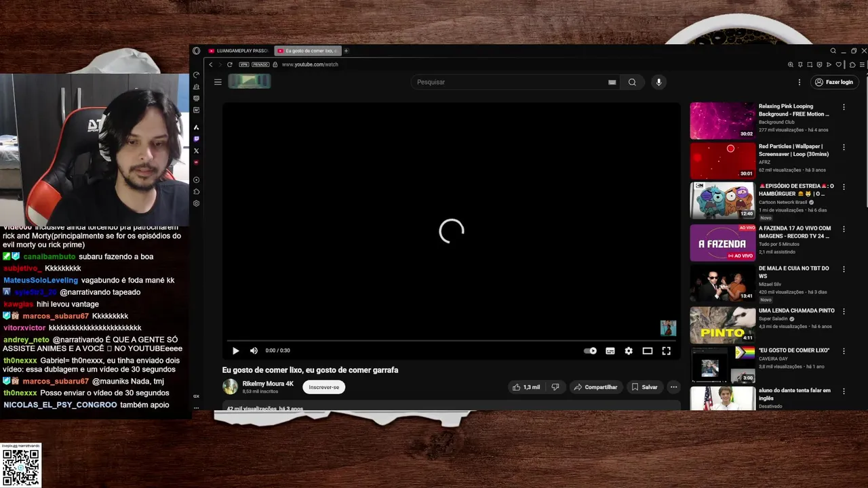Play the video with play button
The image size is (868, 488).
[235, 350]
